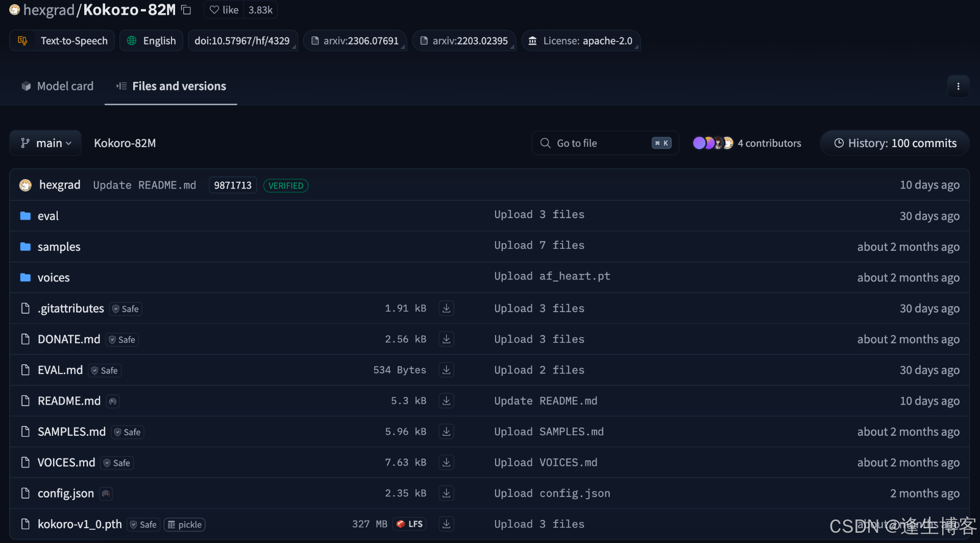
Task: Download the README.md file
Action: (x=446, y=401)
